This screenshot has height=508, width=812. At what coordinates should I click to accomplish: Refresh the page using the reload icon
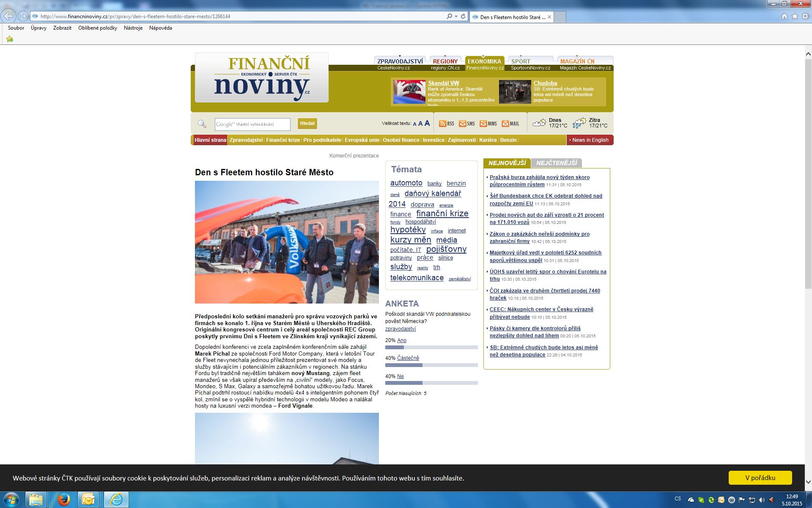point(463,16)
